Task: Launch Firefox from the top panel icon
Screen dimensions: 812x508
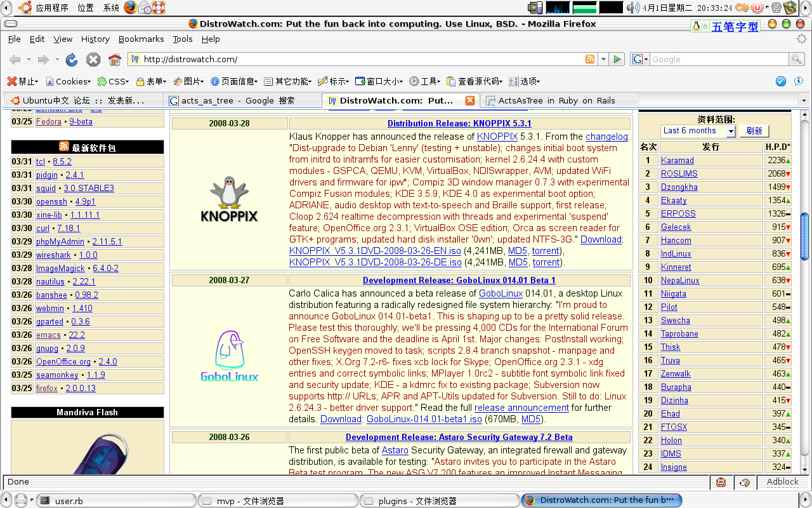Action: (x=130, y=8)
